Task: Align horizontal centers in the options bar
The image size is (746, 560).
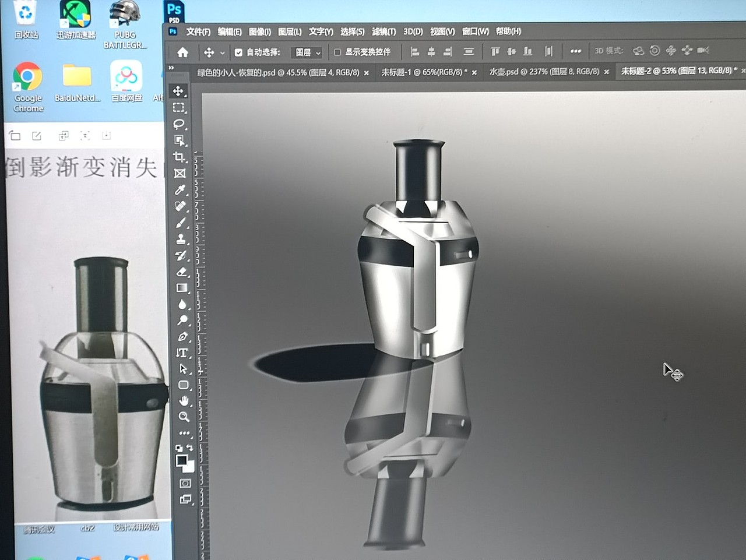Action: tap(431, 52)
